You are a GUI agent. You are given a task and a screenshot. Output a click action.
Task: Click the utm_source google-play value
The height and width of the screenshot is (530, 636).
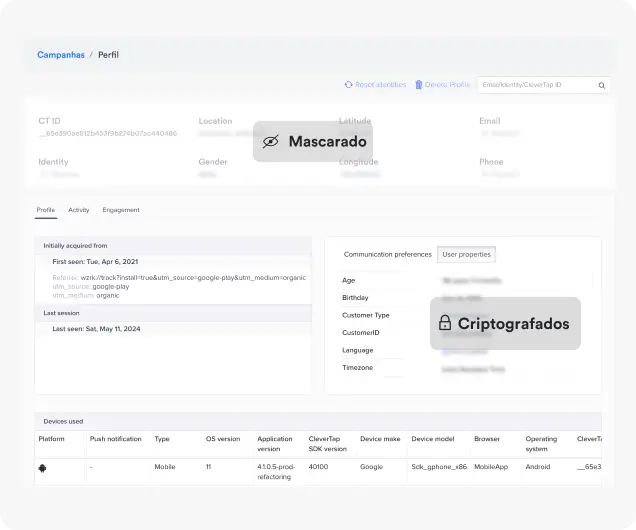[111, 286]
